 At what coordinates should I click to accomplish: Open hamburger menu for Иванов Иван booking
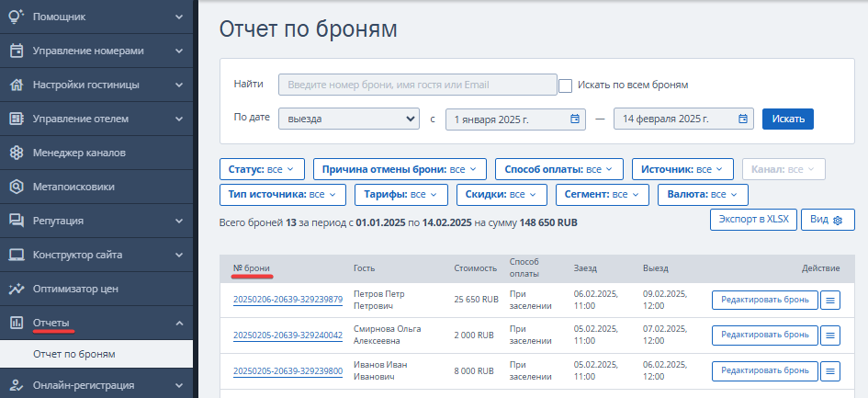click(x=829, y=370)
